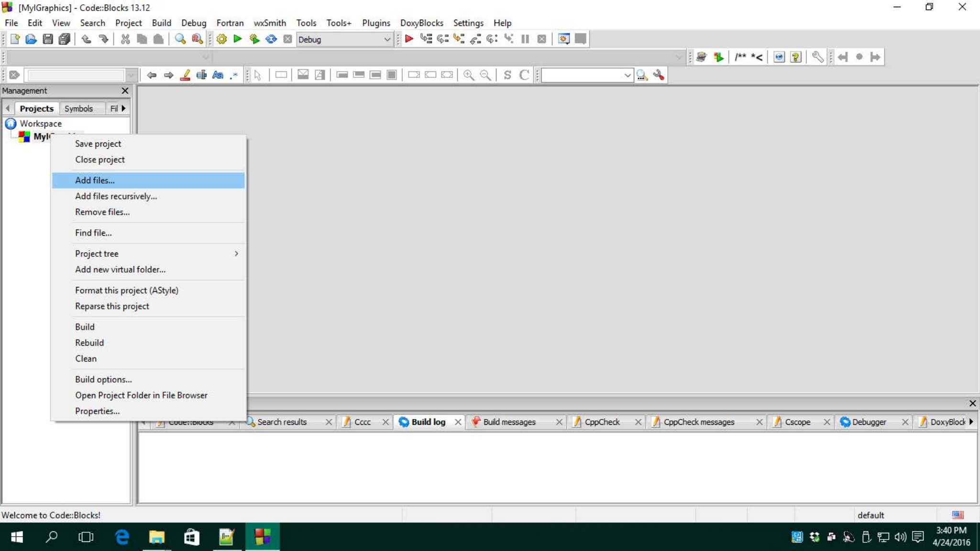Choose Build options... from context menu
Screen dimensions: 980x551
click(x=103, y=379)
